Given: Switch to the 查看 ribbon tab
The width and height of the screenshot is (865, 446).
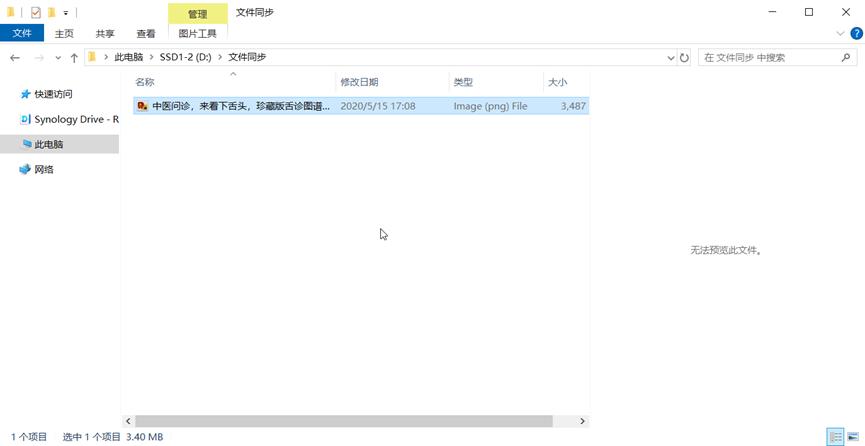Looking at the screenshot, I should (x=146, y=34).
